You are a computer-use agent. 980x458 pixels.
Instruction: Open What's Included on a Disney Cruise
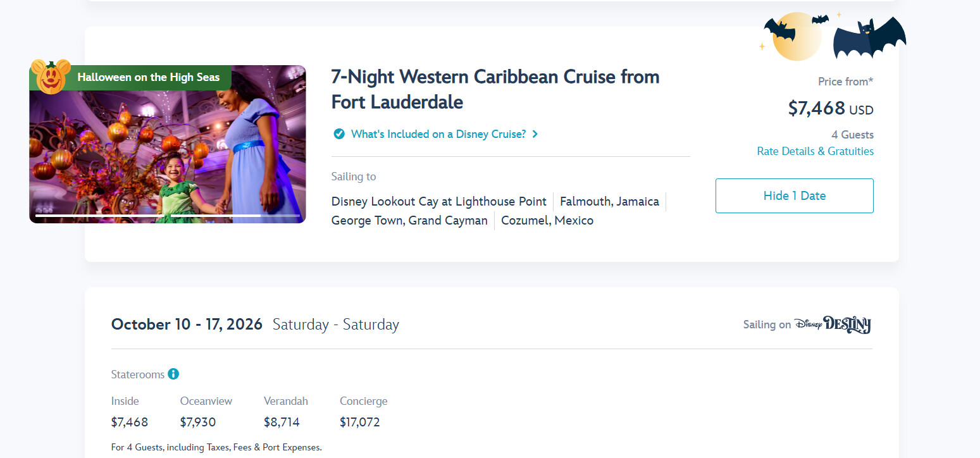[x=438, y=134]
